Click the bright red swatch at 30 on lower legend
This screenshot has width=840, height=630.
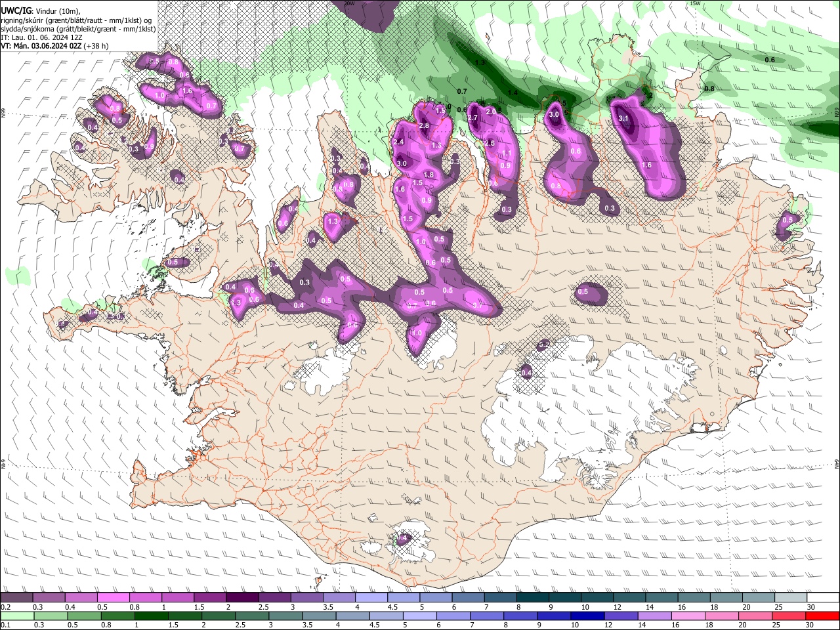pyautogui.click(x=822, y=616)
